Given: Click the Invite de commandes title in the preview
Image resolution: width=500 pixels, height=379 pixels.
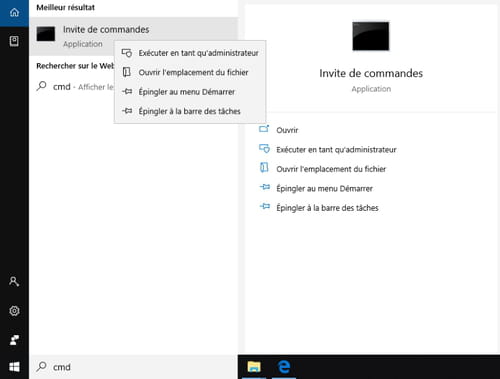Looking at the screenshot, I should (371, 73).
